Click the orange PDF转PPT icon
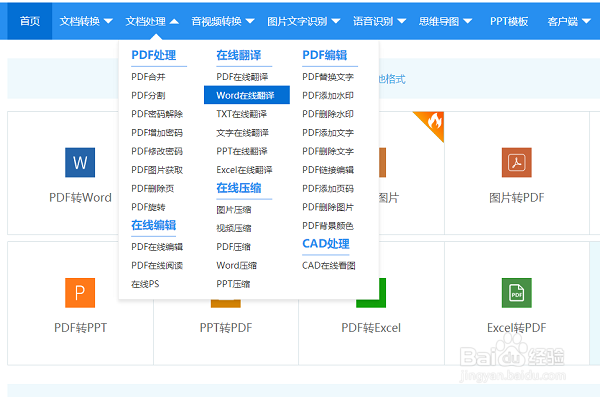 (80, 293)
